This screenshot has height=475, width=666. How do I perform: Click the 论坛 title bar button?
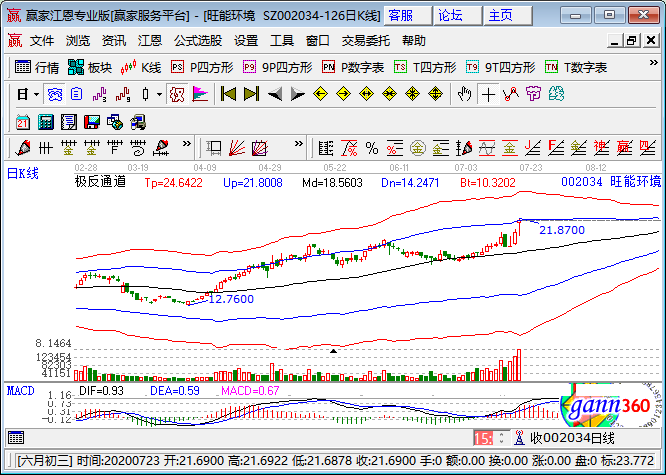tap(458, 16)
